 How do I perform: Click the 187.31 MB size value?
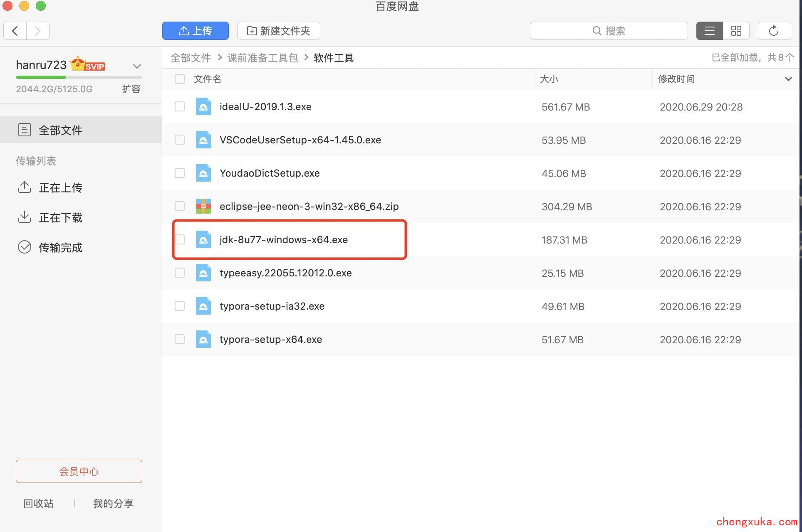click(564, 240)
